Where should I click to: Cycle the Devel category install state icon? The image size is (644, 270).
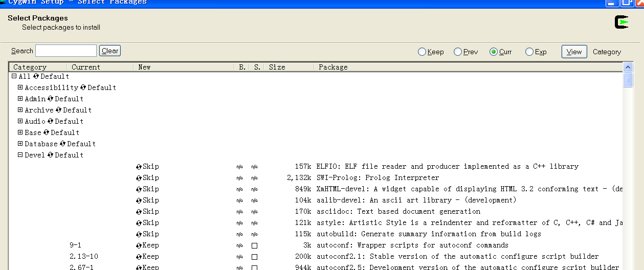(x=51, y=155)
